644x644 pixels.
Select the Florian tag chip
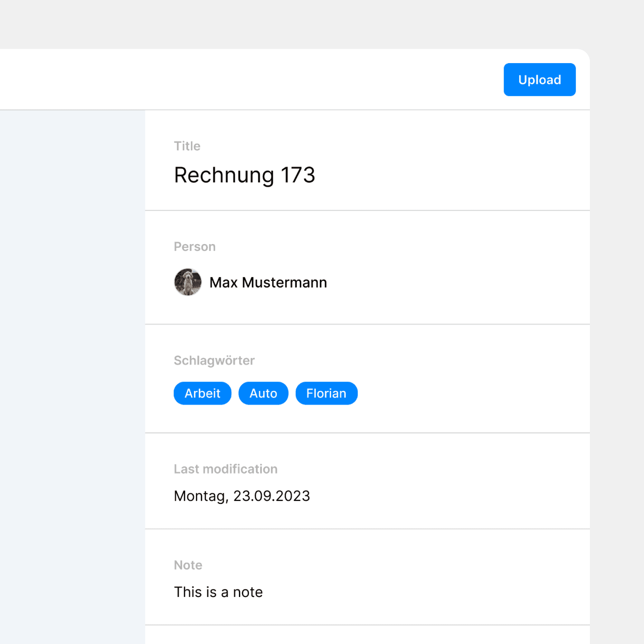tap(326, 393)
